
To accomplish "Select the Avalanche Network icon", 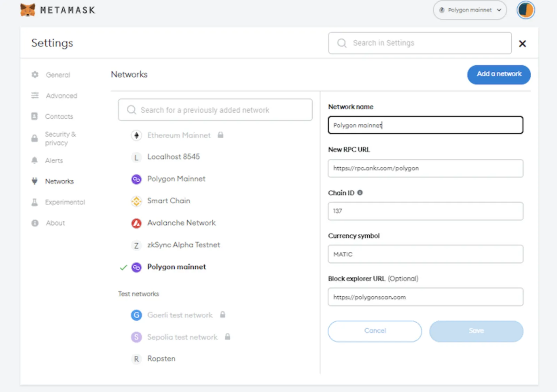I will (x=136, y=223).
